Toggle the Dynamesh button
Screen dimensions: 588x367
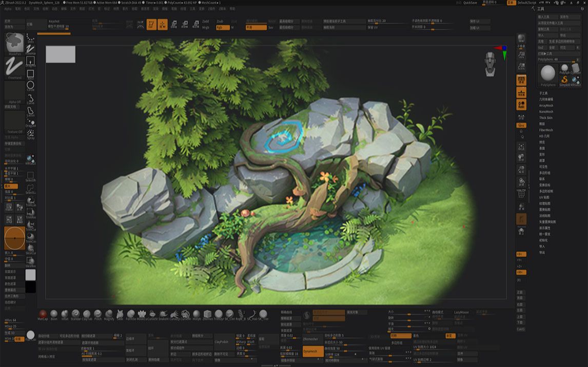pos(313,351)
